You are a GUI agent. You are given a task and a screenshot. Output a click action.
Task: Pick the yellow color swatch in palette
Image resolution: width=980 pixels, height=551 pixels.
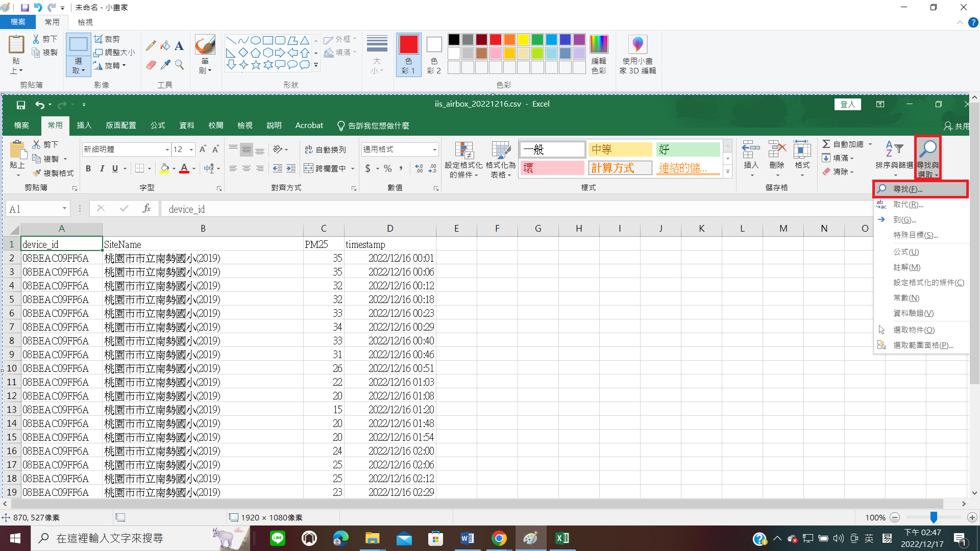point(523,40)
